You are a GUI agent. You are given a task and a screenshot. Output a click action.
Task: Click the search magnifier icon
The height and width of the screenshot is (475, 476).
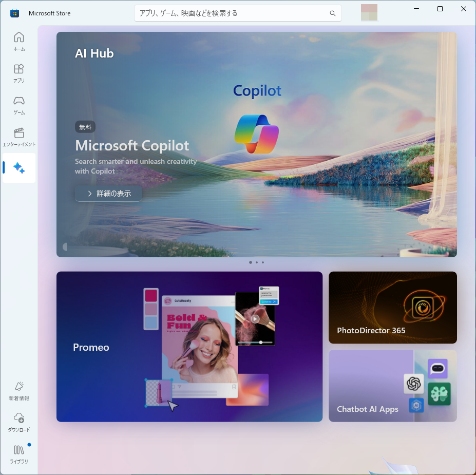(x=333, y=13)
